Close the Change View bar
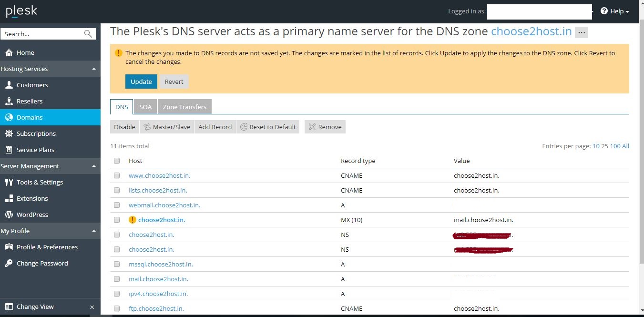The width and height of the screenshot is (644, 317). [x=92, y=307]
